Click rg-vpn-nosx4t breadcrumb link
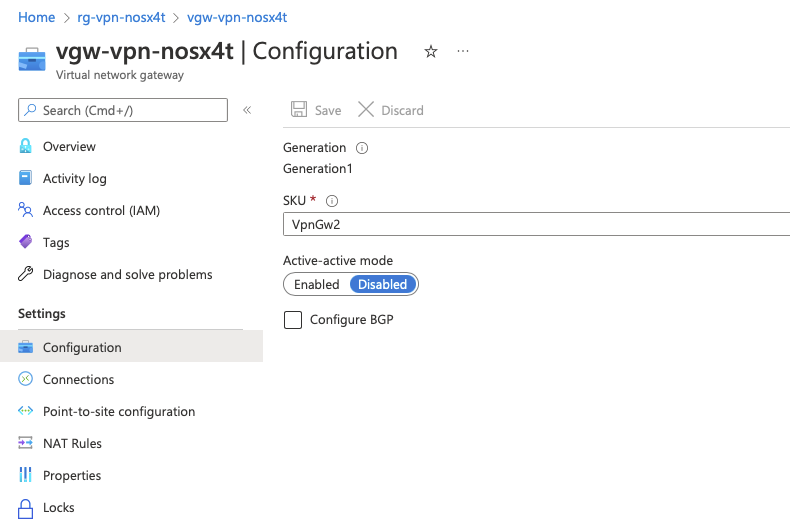 (121, 17)
